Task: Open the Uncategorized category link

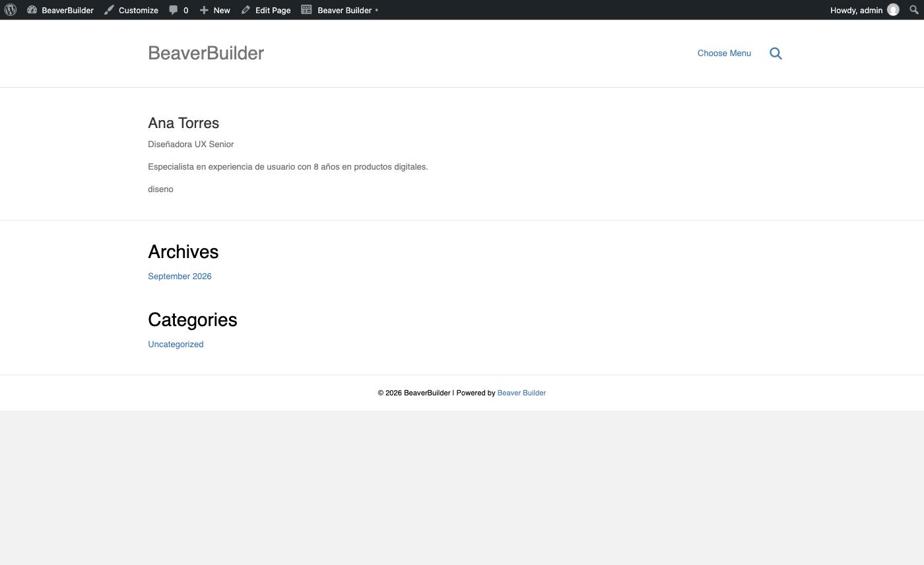Action: point(176,345)
